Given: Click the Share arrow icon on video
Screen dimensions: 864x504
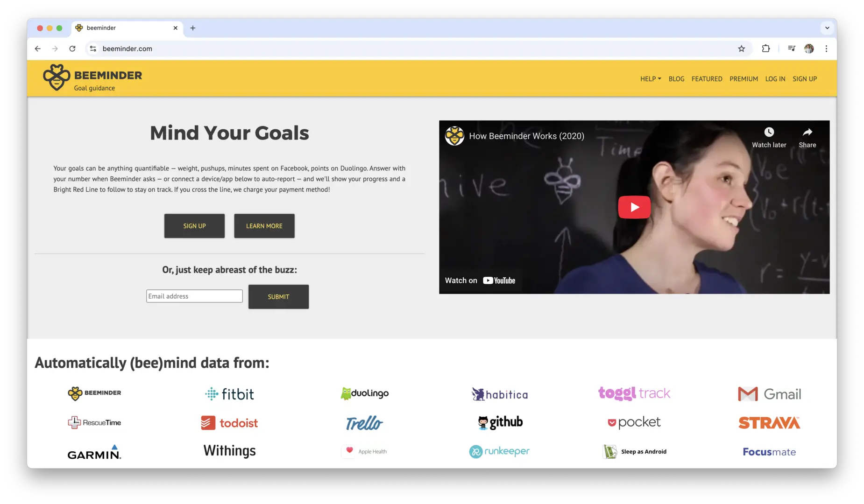Looking at the screenshot, I should tap(807, 132).
